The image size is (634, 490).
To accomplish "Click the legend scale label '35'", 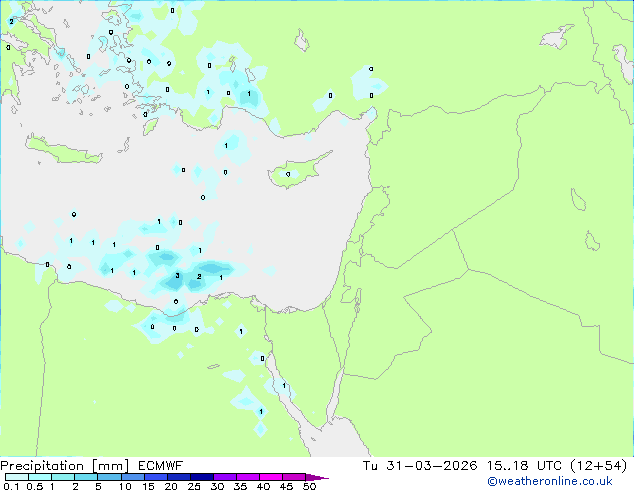I will coord(240,486).
